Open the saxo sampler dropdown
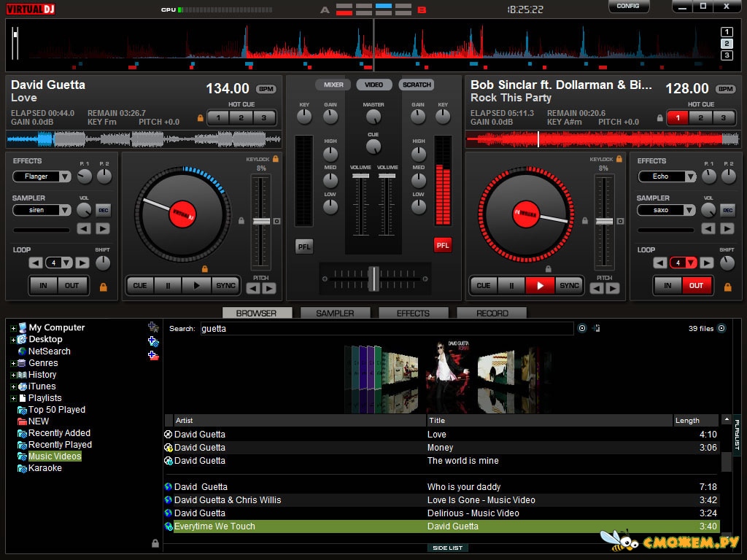Image resolution: width=747 pixels, height=560 pixels. click(x=690, y=210)
